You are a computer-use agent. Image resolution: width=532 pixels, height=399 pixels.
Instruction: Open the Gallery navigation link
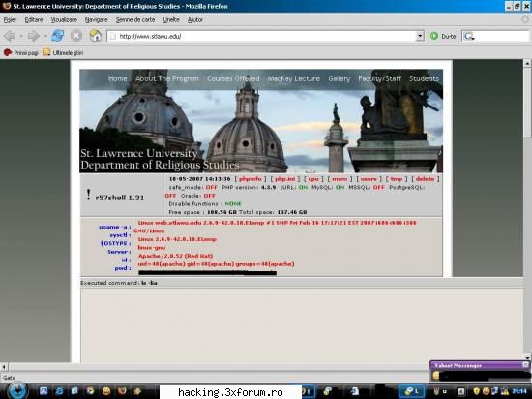(x=339, y=78)
